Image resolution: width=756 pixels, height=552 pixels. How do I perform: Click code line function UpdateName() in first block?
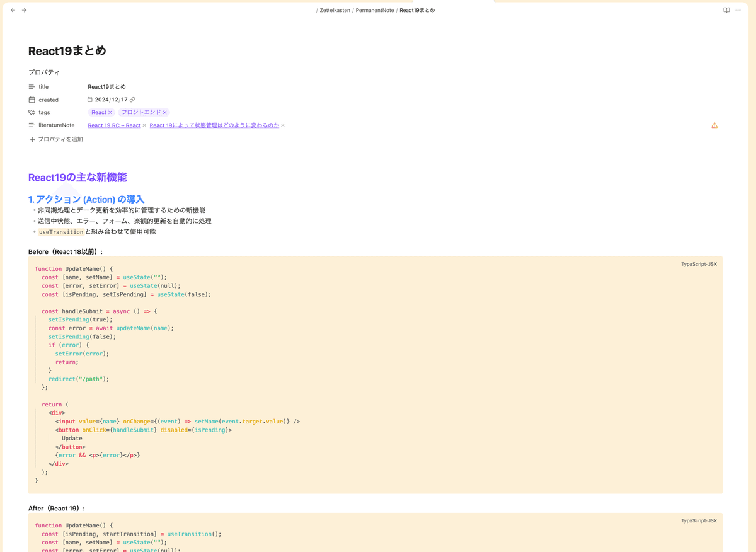tap(74, 268)
